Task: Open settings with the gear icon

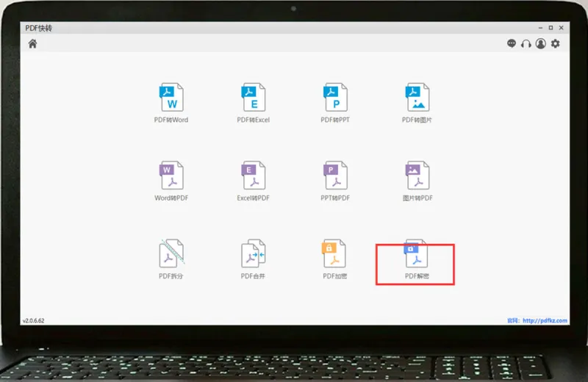Action: 556,43
